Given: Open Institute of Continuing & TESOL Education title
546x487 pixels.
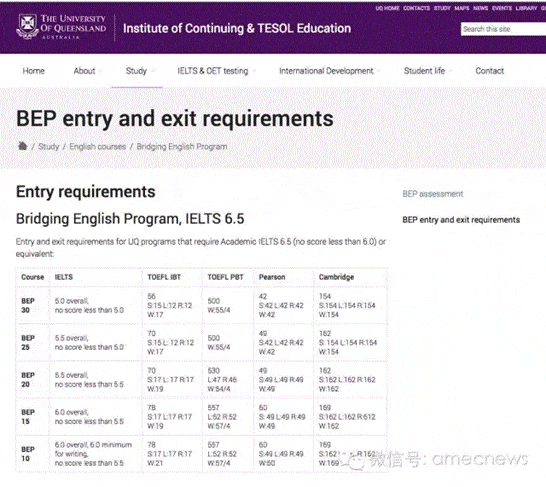Looking at the screenshot, I should [x=237, y=29].
